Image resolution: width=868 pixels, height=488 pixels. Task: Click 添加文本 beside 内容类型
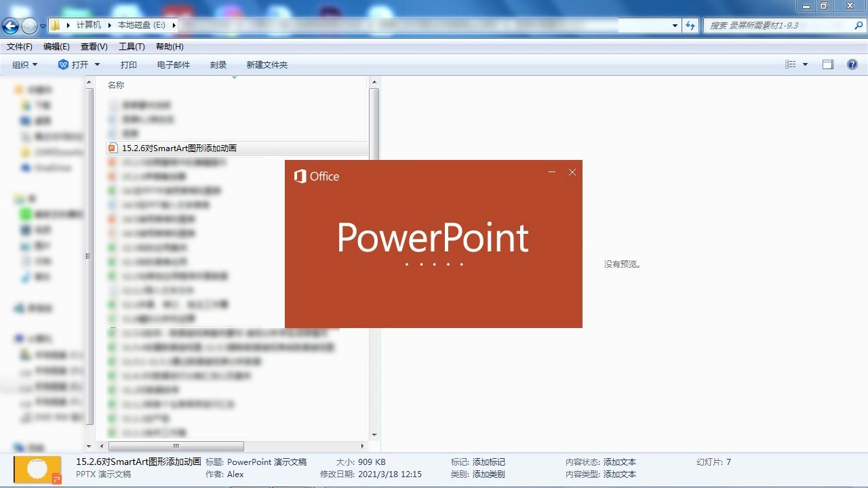[x=620, y=474]
